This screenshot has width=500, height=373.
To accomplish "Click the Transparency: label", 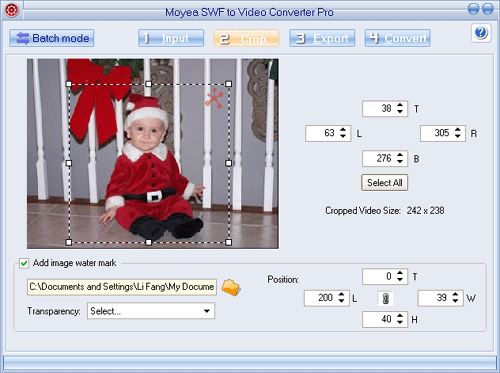I will 54,311.
